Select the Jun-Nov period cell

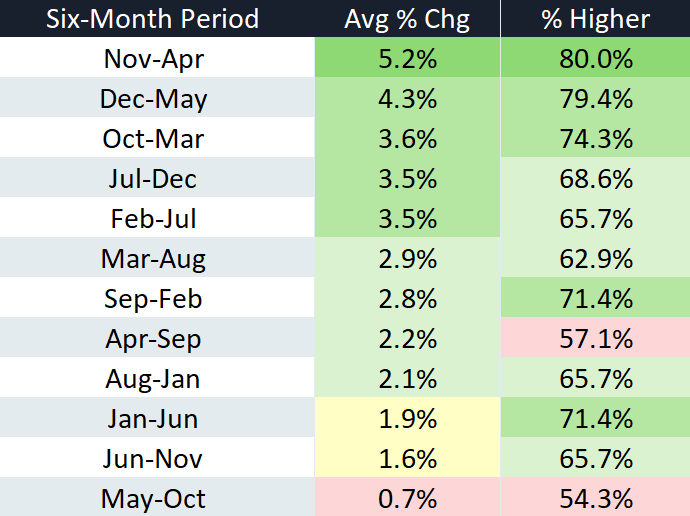(x=157, y=457)
